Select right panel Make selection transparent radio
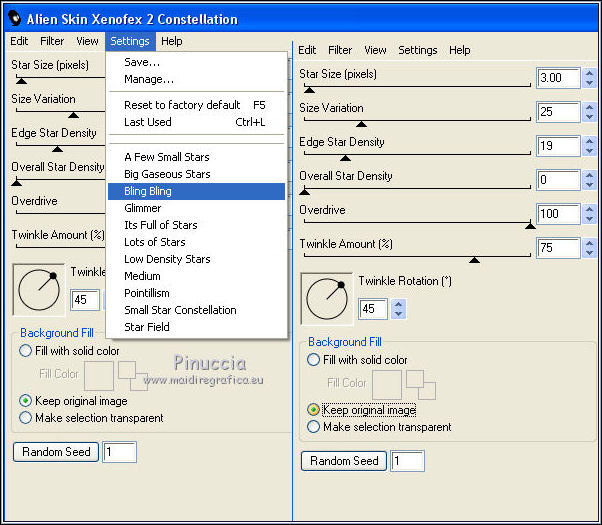The image size is (602, 525). [x=313, y=427]
